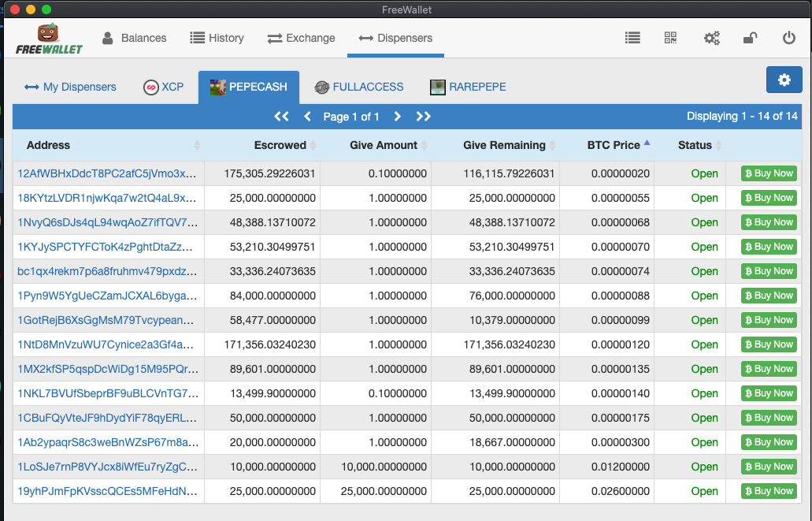The image size is (812, 521).
Task: Click the FreeWallet logo
Action: 49,39
